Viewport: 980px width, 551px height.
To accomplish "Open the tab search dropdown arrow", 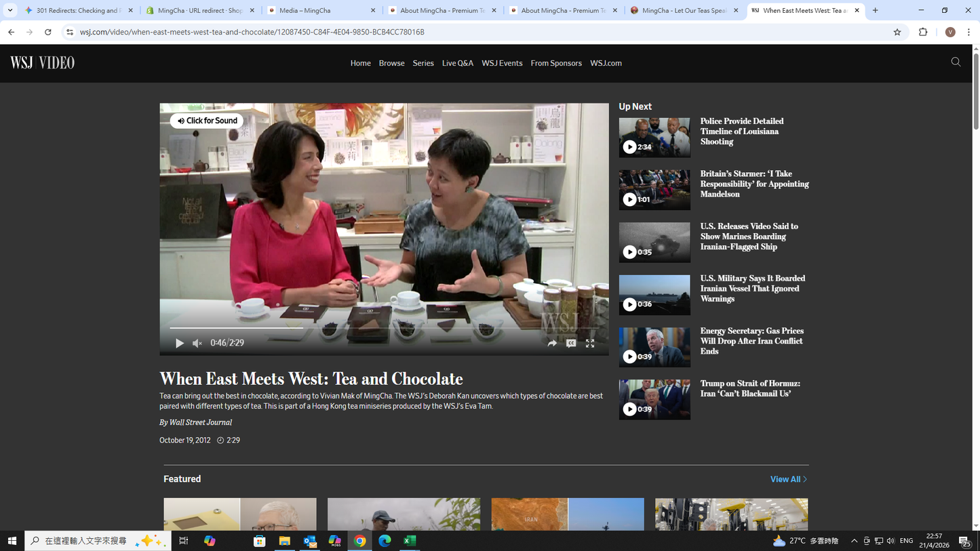I will pyautogui.click(x=10, y=10).
